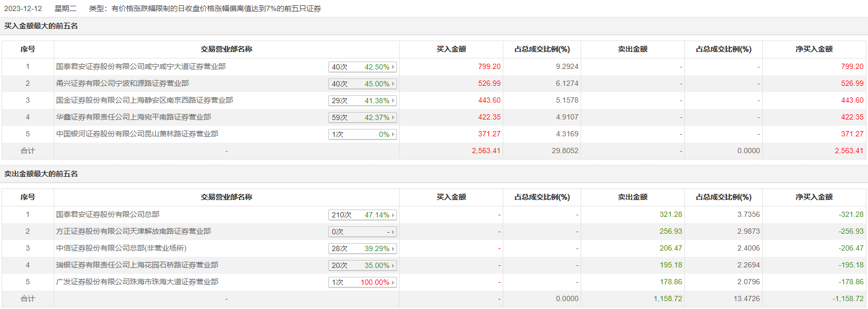
Task: Expand arrow on 210次 47.14% stats box
Action: pyautogui.click(x=393, y=215)
